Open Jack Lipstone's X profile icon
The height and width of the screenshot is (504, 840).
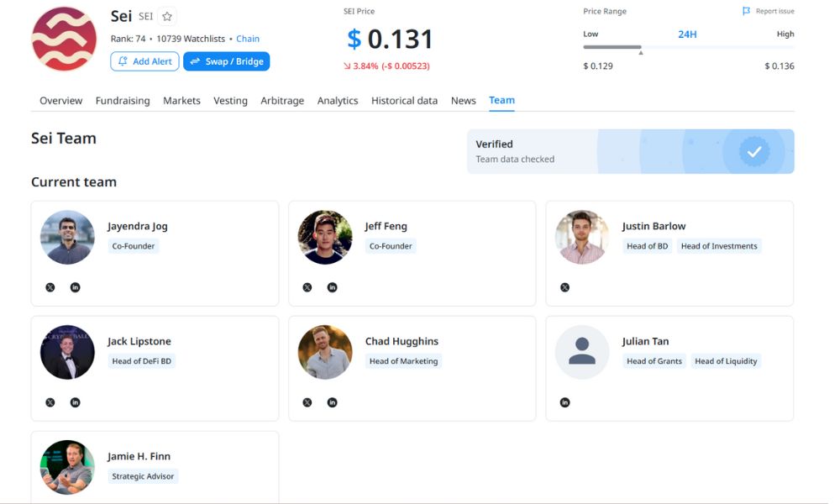50,402
